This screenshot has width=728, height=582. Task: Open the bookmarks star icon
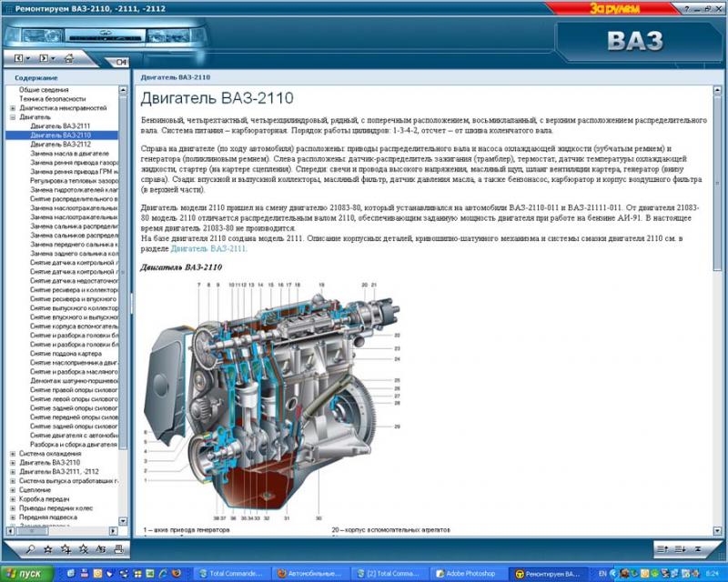(47, 549)
